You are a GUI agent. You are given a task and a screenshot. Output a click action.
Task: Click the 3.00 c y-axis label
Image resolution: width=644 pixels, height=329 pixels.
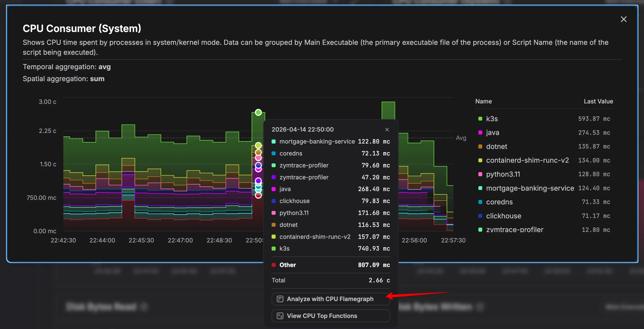coord(47,102)
